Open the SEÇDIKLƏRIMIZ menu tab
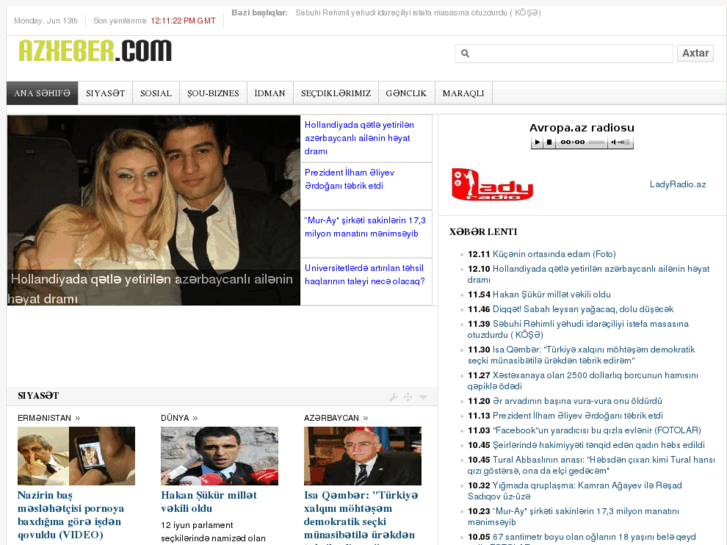This screenshot has width=727, height=545. pyautogui.click(x=336, y=93)
